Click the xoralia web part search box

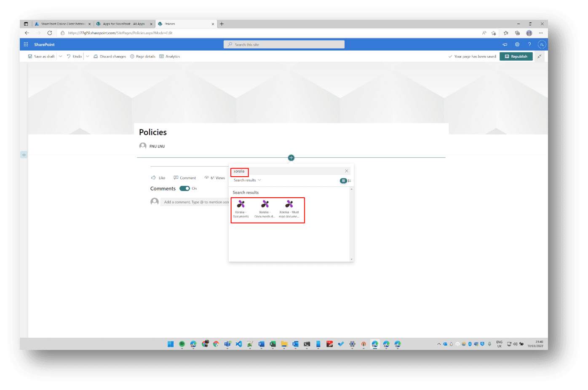point(286,171)
